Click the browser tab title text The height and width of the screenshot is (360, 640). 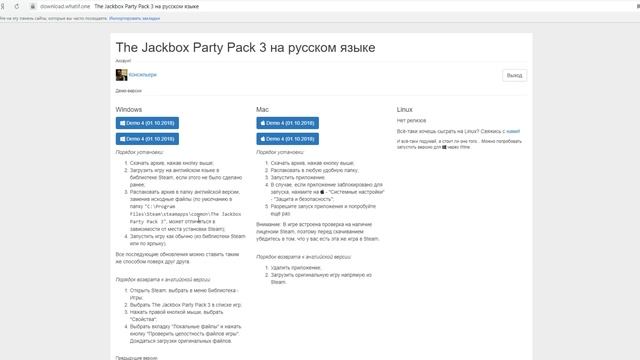pos(147,7)
